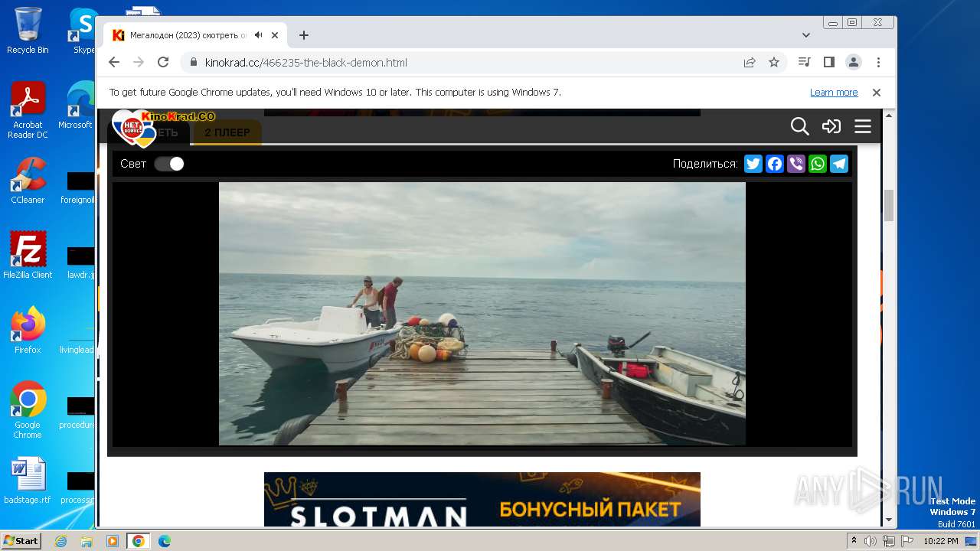Open Acrobat Reader DC desktop icon

click(28, 110)
